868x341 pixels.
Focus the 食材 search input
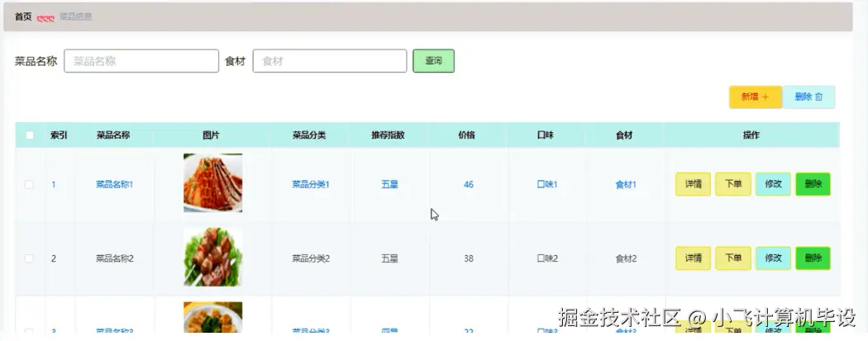tap(330, 61)
